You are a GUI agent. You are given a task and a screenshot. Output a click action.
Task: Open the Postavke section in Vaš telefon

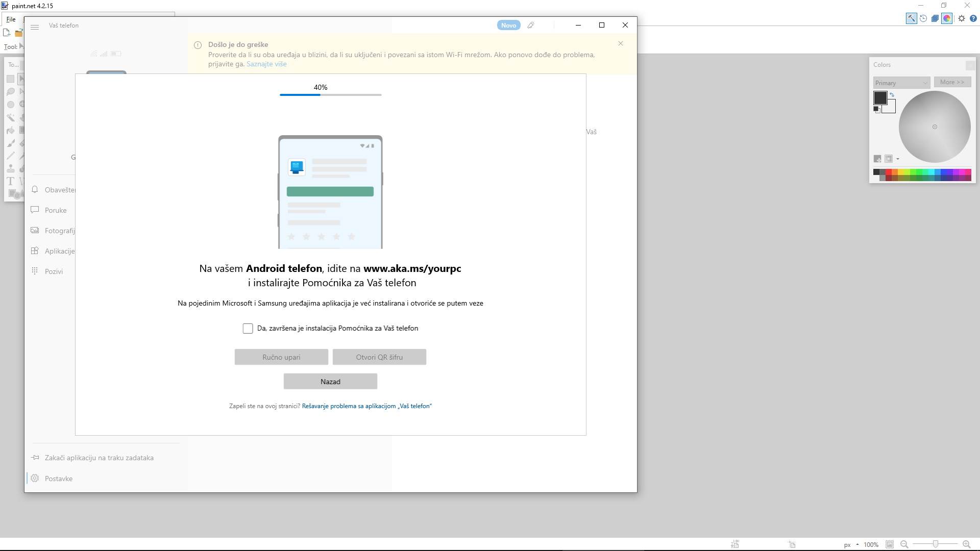pyautogui.click(x=58, y=479)
